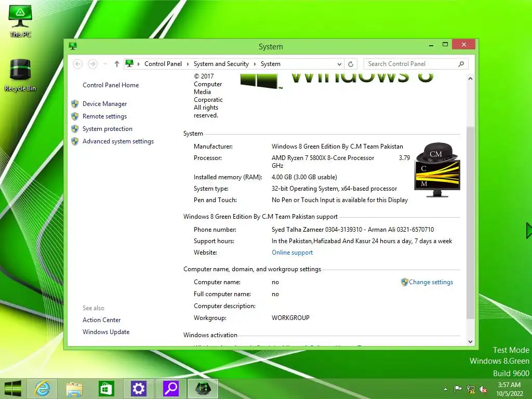532x399 pixels.
Task: Open Remote settings link
Action: point(104,116)
